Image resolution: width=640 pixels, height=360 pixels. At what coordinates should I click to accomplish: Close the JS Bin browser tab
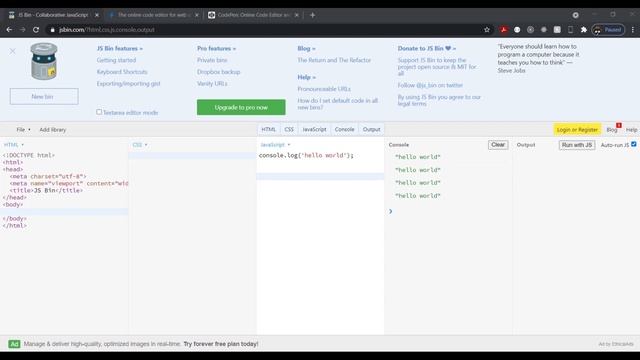click(97, 15)
